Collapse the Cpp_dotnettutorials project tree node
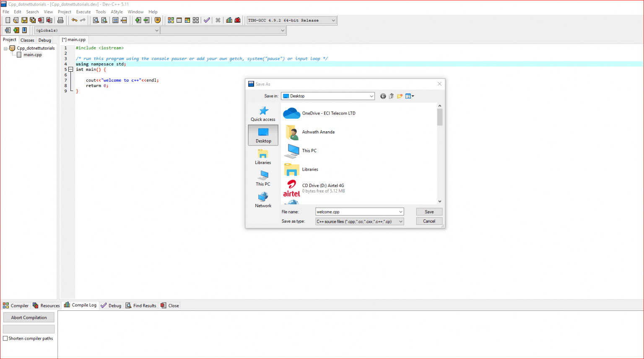Viewport: 644px width, 359px height. [5, 48]
